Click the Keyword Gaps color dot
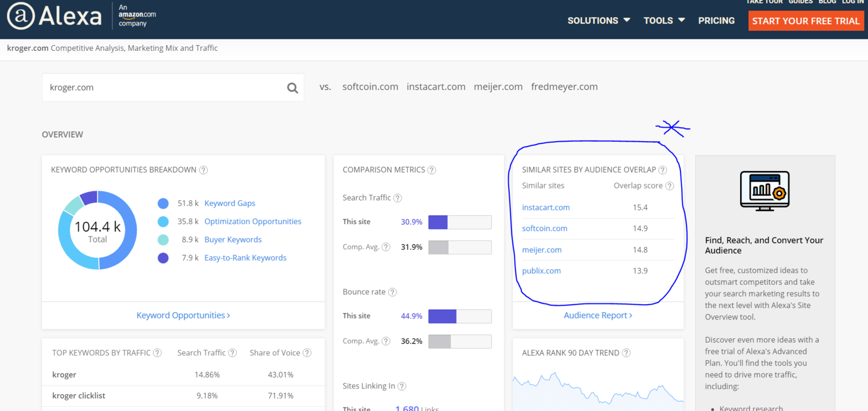This screenshot has height=411, width=868. click(163, 203)
